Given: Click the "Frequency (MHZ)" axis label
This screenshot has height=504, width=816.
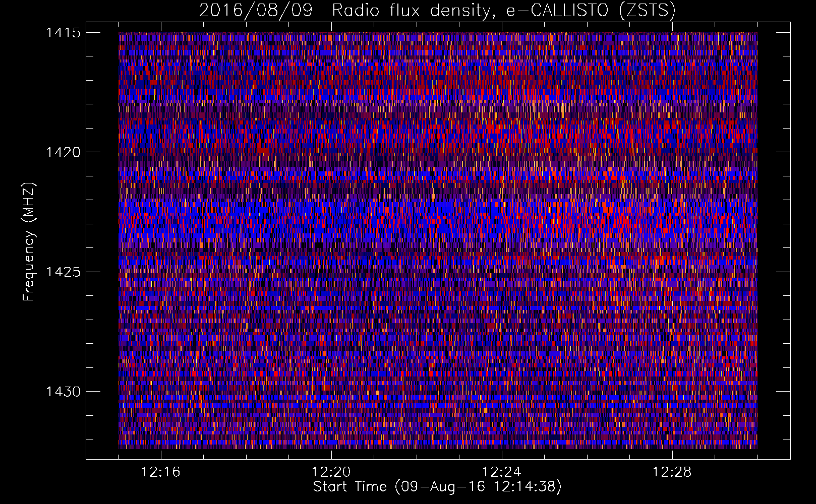Looking at the screenshot, I should click(x=29, y=241).
